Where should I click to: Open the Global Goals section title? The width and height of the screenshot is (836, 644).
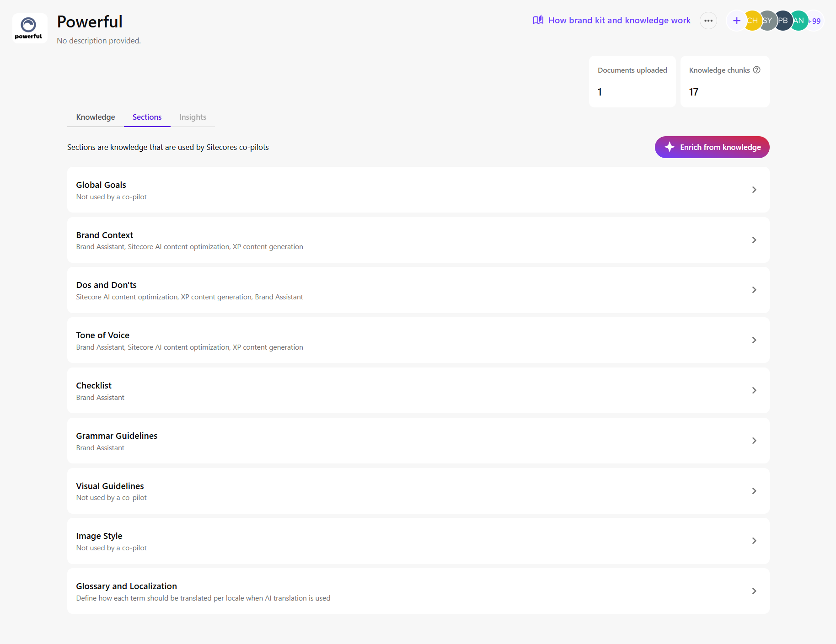(x=101, y=185)
